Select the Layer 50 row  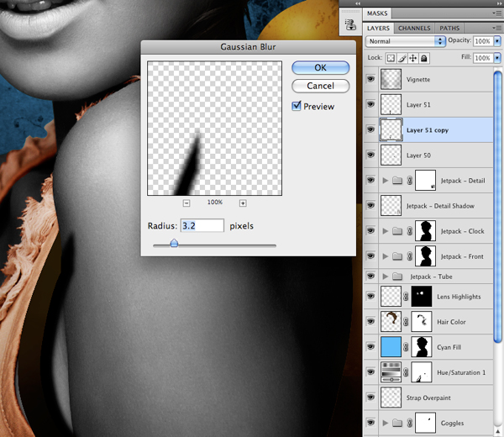pos(428,155)
